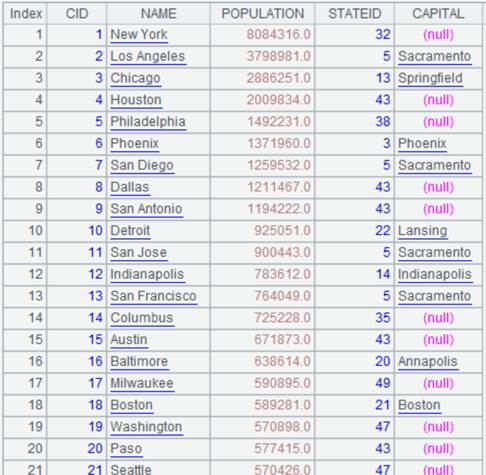Screen dimensions: 486x475
Task: Select population value 2886251.0
Action: (279, 78)
